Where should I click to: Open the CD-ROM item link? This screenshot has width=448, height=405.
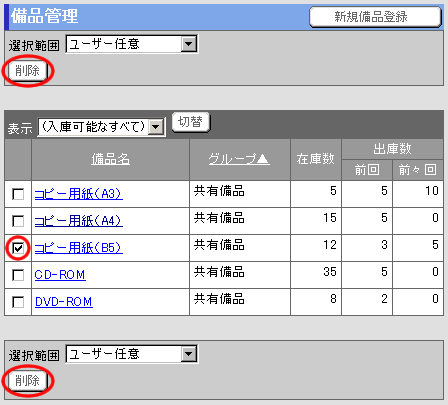(60, 275)
